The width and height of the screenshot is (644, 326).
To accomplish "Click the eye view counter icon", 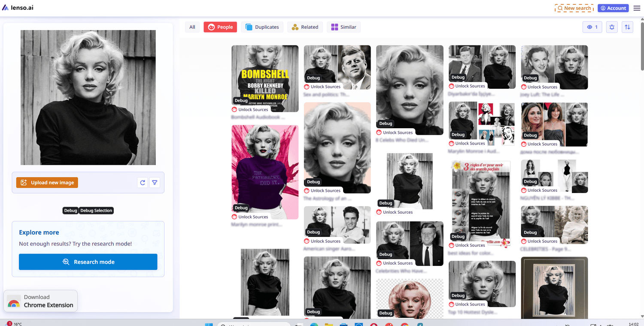I will (592, 27).
